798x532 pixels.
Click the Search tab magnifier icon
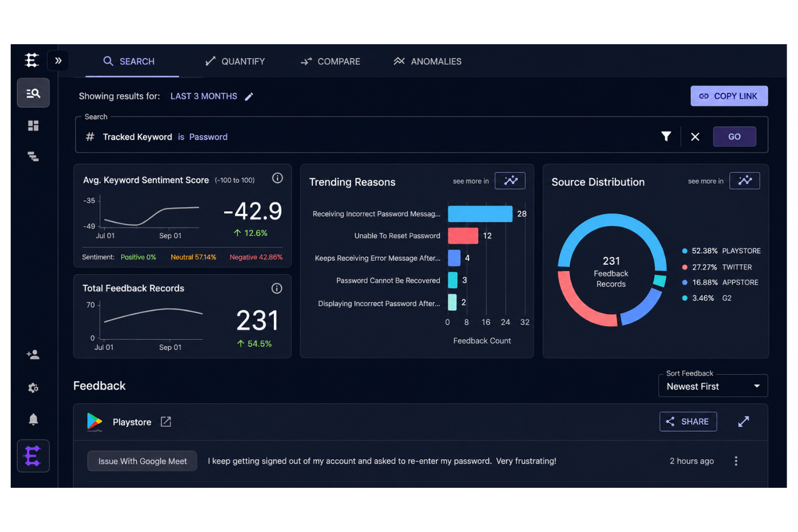(108, 61)
